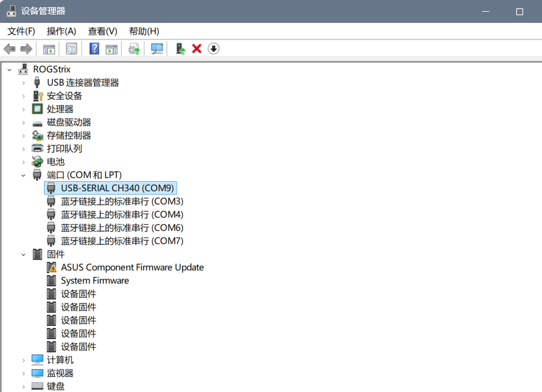Expand the 安全设备 node
Viewport: 542px width, 392px height.
[23, 96]
